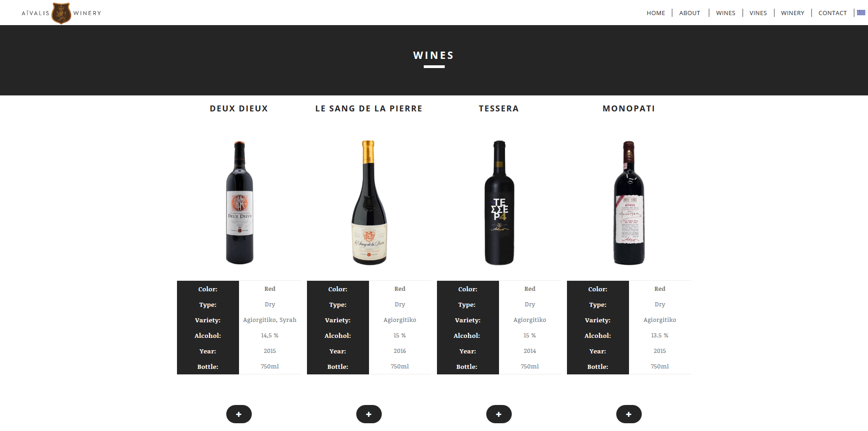Image resolution: width=868 pixels, height=431 pixels.
Task: Expand Monopati details with plus button
Action: 629,414
